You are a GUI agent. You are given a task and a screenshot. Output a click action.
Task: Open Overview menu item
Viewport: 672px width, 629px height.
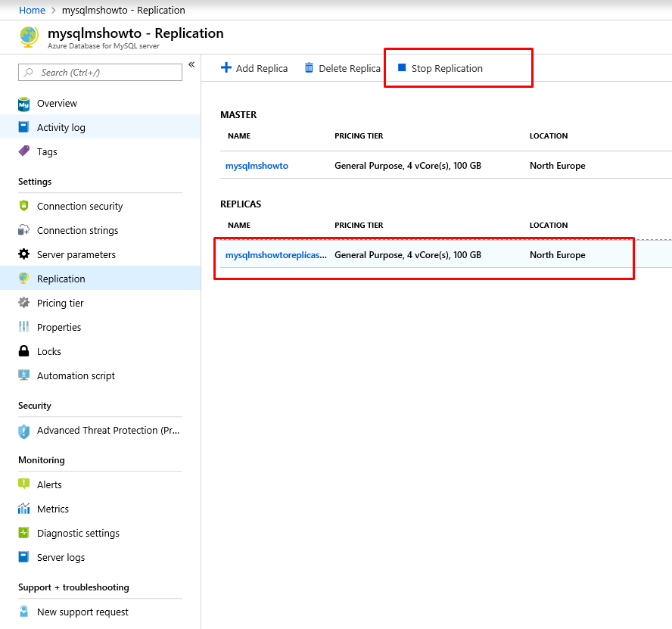(x=101, y=104)
